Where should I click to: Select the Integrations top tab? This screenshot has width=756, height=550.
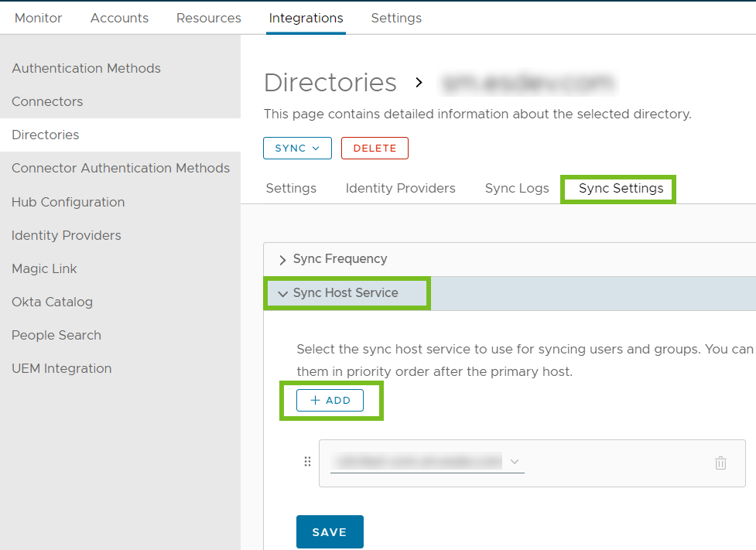pos(306,18)
